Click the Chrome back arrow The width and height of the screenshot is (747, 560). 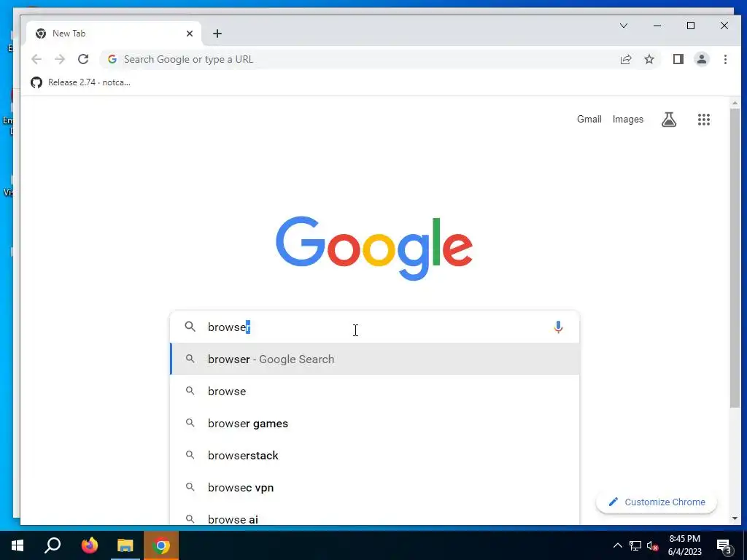coord(36,59)
